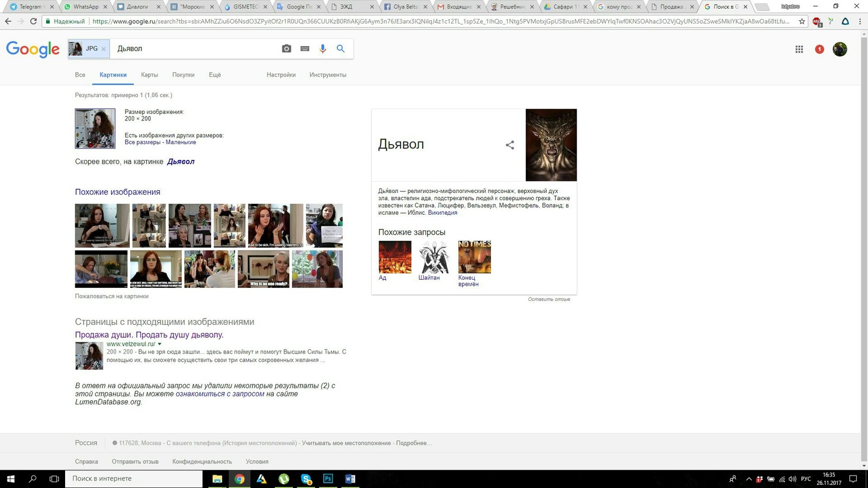The height and width of the screenshot is (488, 868).
Task: Click the bold Дьявол best guess link
Action: point(181,162)
